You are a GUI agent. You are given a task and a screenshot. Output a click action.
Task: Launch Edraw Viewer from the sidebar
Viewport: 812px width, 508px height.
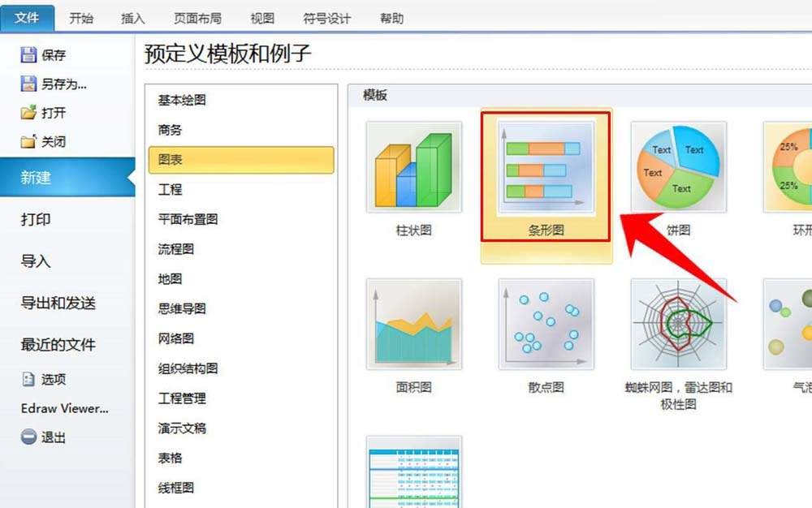[63, 408]
